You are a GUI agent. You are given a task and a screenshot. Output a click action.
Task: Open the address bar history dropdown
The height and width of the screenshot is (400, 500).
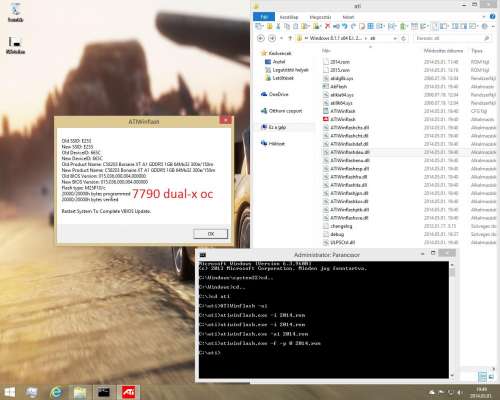point(395,38)
